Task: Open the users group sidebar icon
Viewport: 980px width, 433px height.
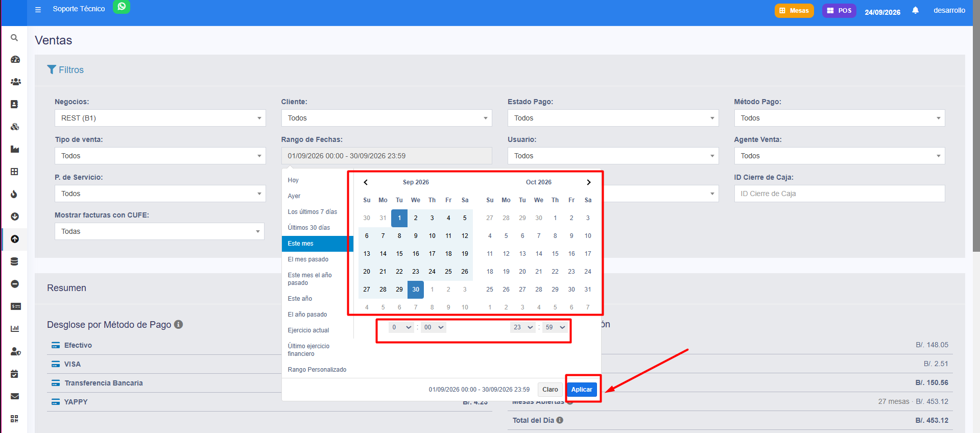Action: [x=15, y=82]
